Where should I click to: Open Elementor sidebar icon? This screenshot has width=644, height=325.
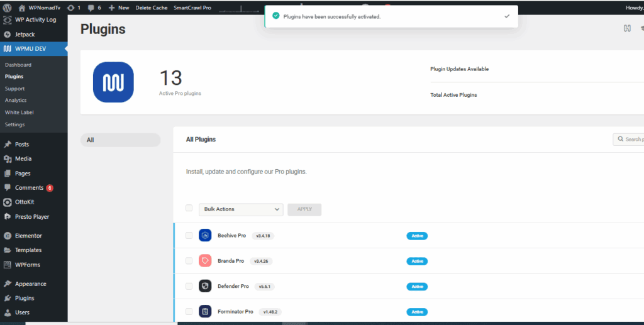pos(8,236)
